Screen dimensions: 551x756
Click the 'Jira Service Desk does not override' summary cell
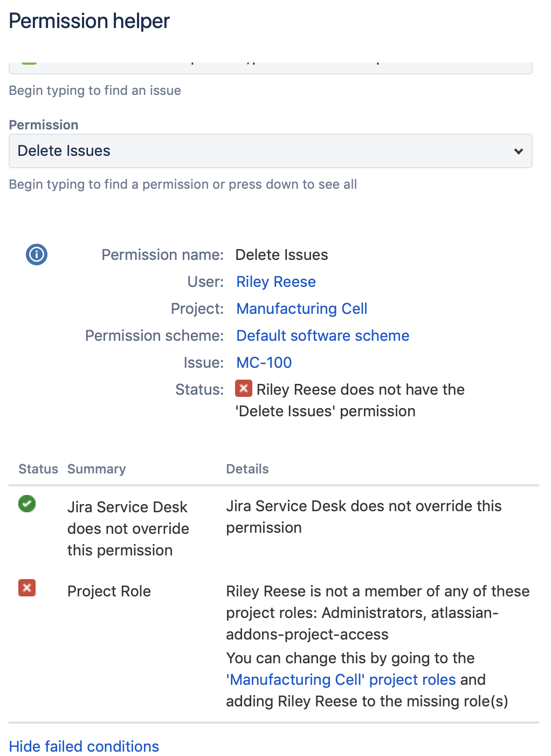coord(128,528)
